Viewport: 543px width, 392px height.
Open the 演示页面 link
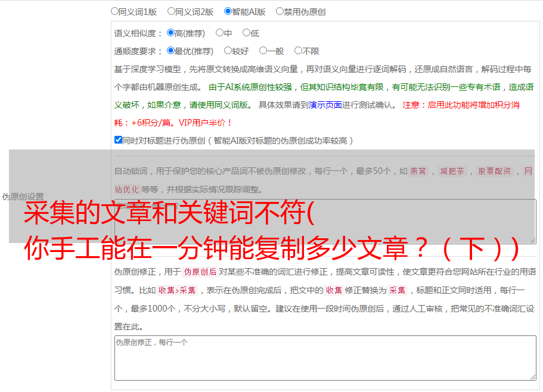(325, 104)
